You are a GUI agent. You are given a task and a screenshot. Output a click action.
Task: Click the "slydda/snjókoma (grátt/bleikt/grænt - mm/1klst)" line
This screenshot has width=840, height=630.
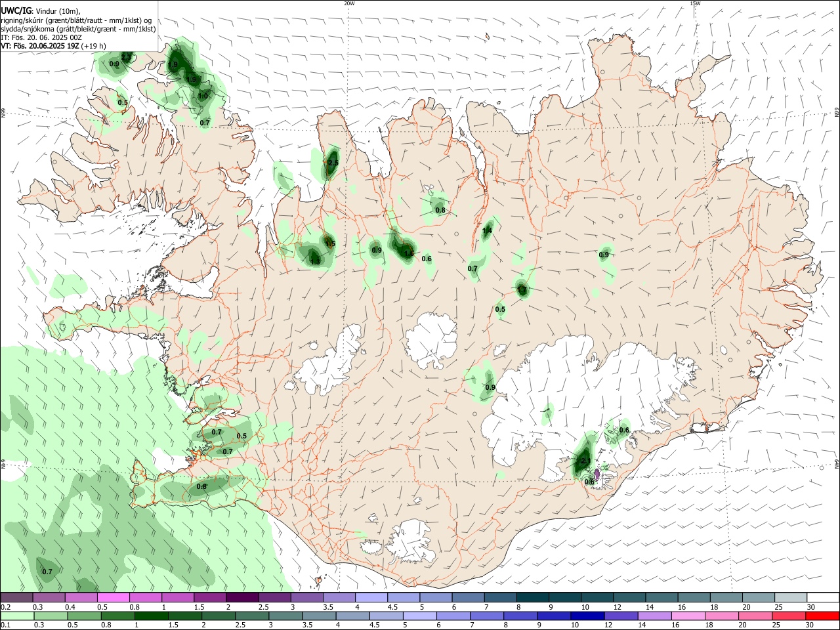(78, 29)
